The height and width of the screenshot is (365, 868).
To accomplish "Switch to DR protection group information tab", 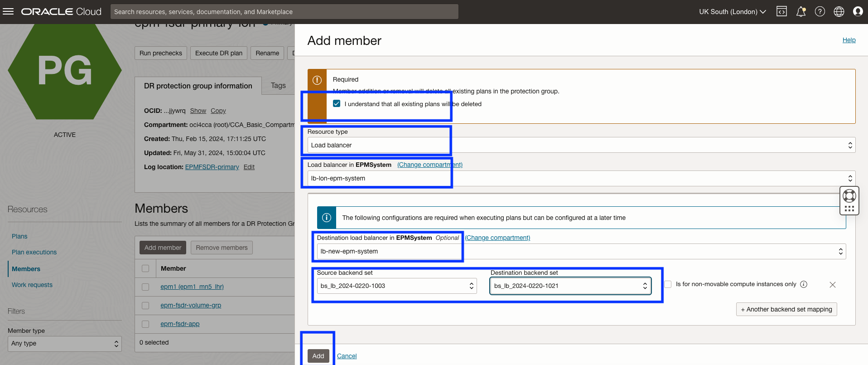I will pyautogui.click(x=198, y=86).
